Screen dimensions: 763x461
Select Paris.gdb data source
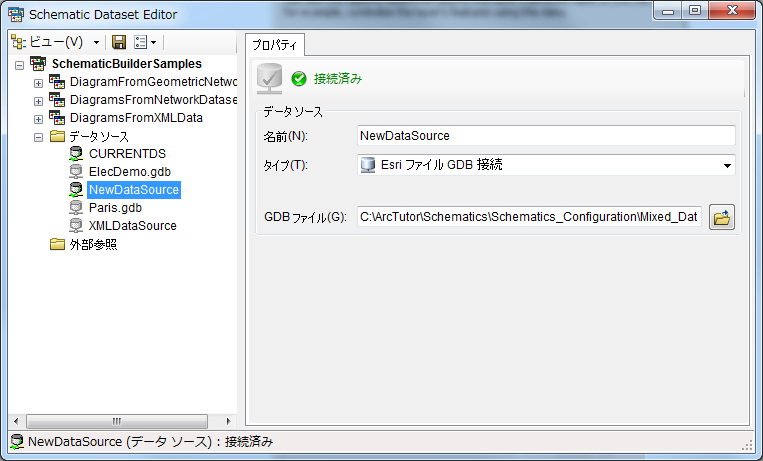(115, 208)
